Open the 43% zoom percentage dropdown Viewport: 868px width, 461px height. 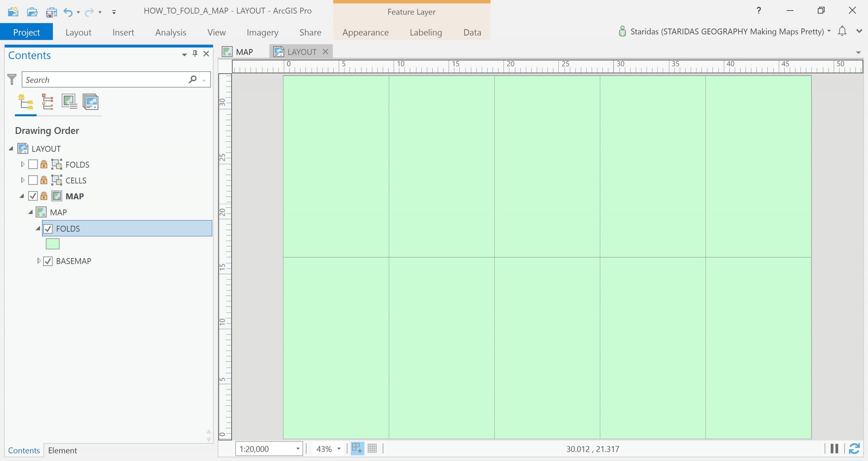click(338, 449)
